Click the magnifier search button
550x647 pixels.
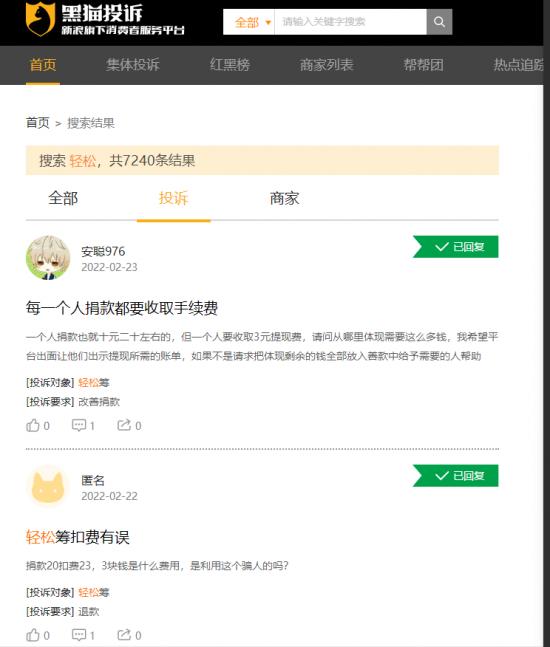point(439,21)
